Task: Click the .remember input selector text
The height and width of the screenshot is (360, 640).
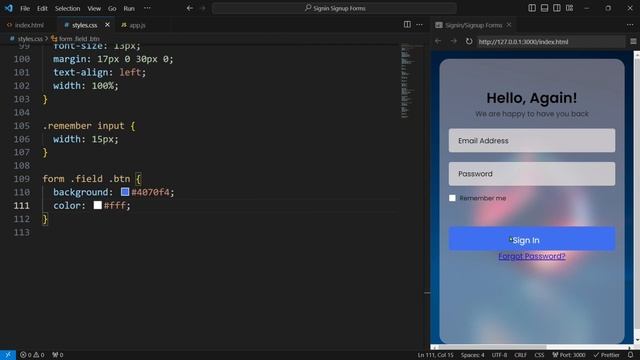Action: tap(84, 126)
